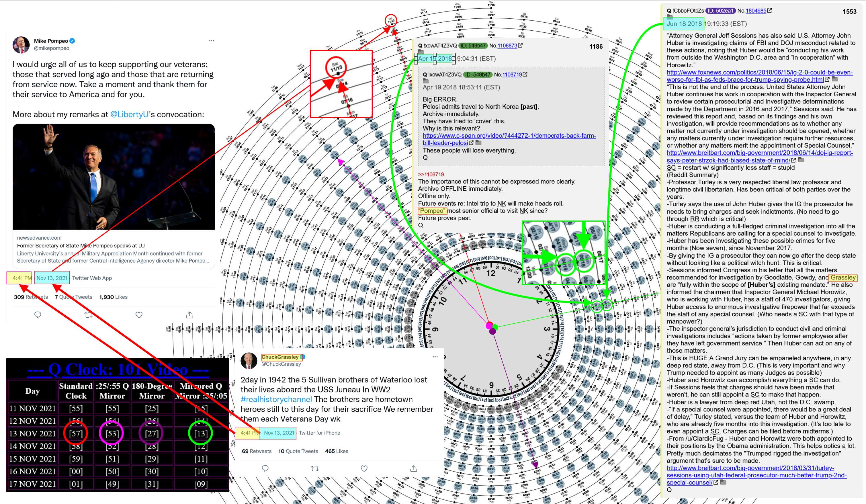Open the #realhistorychannel hashtag
This screenshot has height=504, width=866.
[276, 399]
